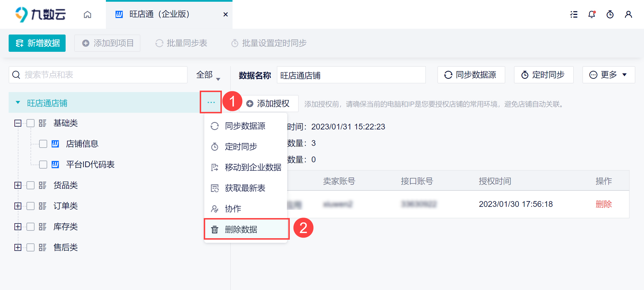Click the 定时同步 button at top right
Viewport: 644px width, 290px height.
click(x=544, y=75)
